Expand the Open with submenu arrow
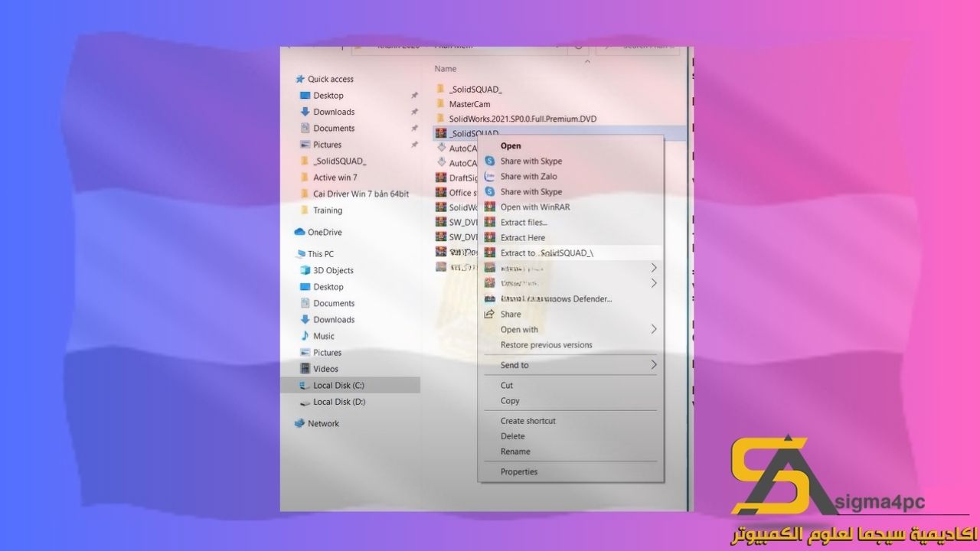Screen dimensions: 980x551 (654, 330)
